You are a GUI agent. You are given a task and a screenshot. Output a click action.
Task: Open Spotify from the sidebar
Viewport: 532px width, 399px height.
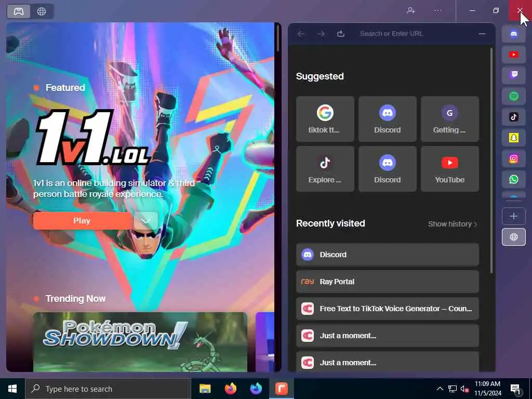coord(514,96)
